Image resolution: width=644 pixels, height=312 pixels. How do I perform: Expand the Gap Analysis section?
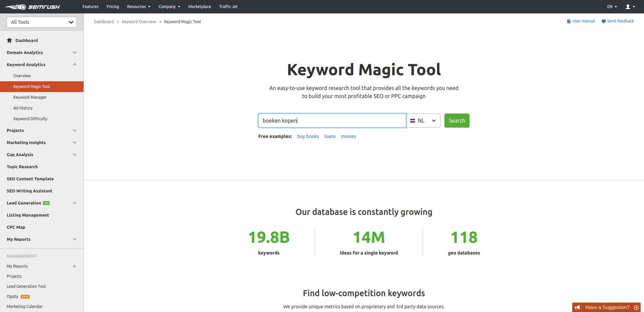75,155
